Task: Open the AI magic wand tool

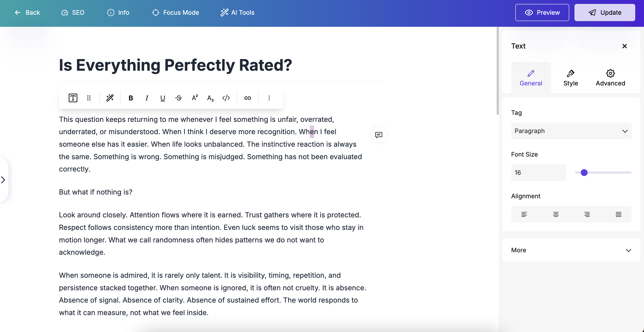Action: (110, 98)
